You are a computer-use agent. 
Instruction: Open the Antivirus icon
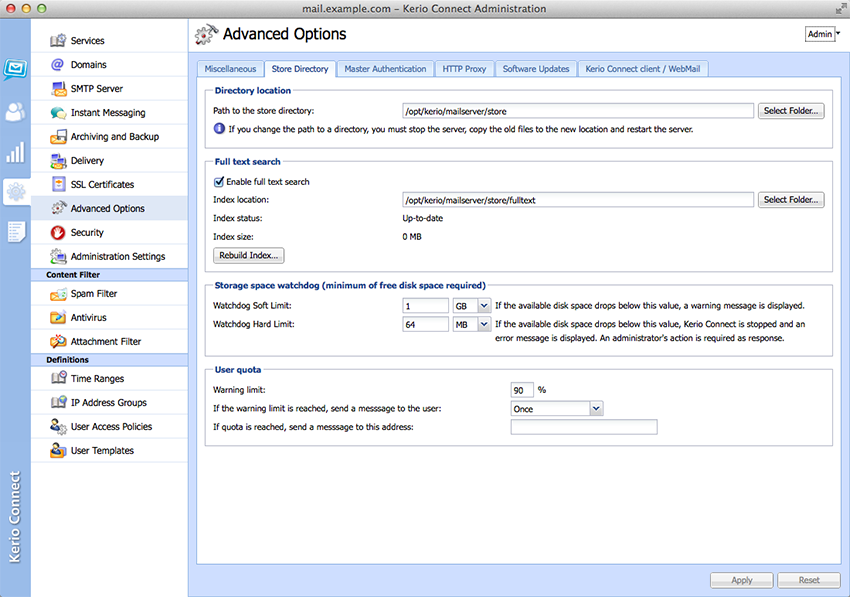pos(58,318)
